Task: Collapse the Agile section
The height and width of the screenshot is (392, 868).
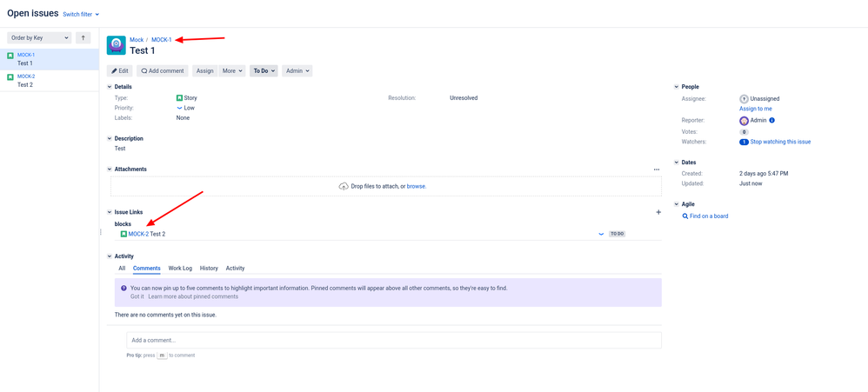Action: (677, 204)
